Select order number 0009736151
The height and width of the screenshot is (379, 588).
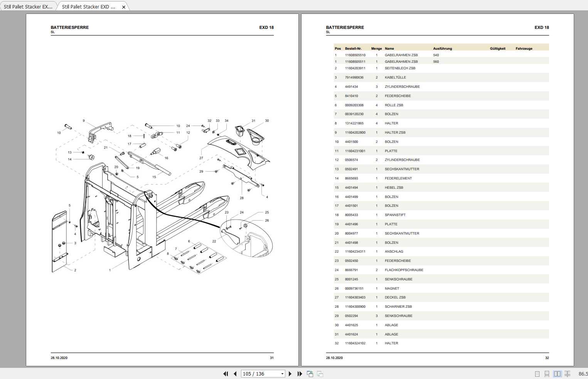click(x=354, y=288)
